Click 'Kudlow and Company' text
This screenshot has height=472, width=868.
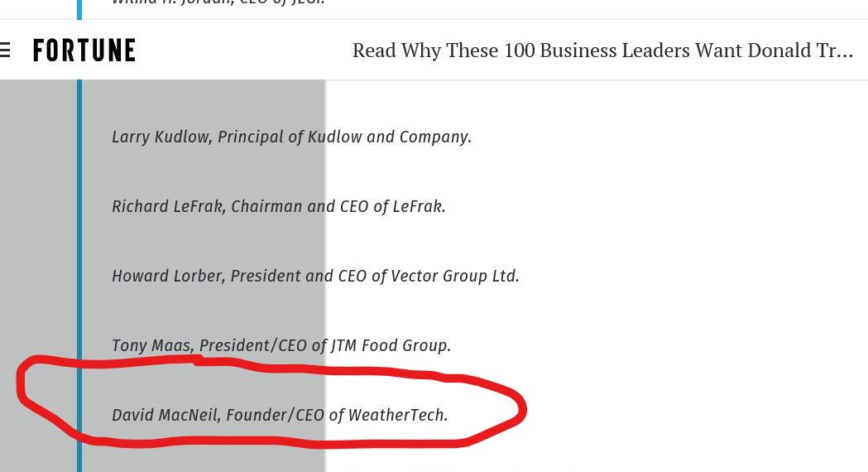pos(389,137)
